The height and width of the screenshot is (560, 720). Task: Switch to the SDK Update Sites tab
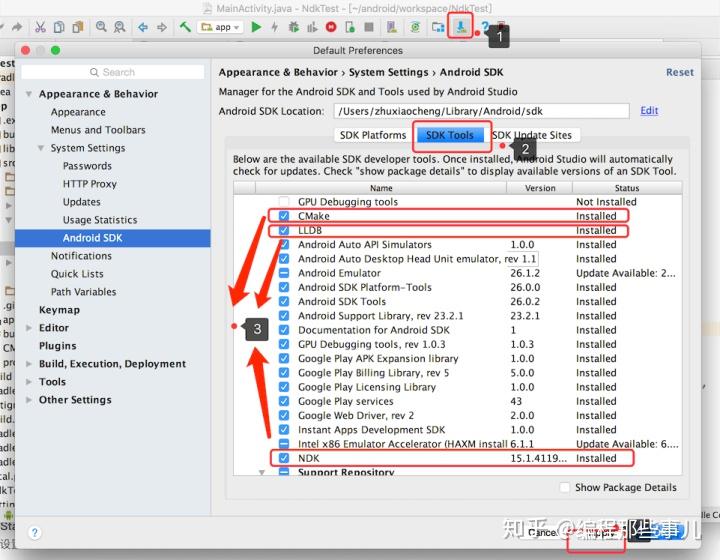[x=531, y=135]
